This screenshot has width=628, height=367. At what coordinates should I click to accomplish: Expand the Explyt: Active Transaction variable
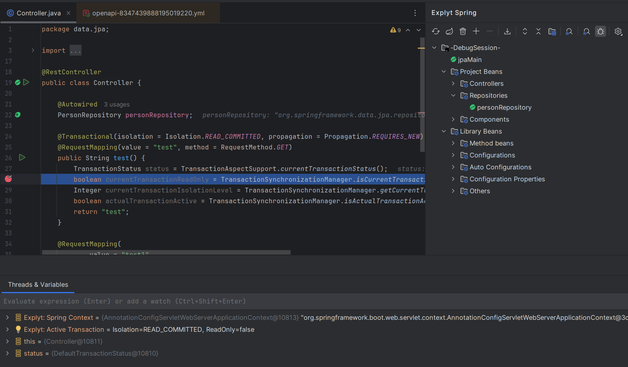(7, 329)
